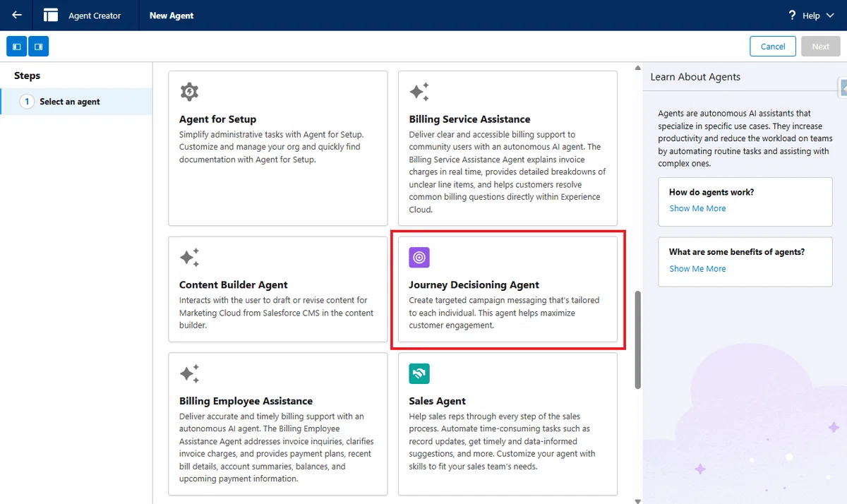Select the Billing Employee Assistance title

click(246, 401)
